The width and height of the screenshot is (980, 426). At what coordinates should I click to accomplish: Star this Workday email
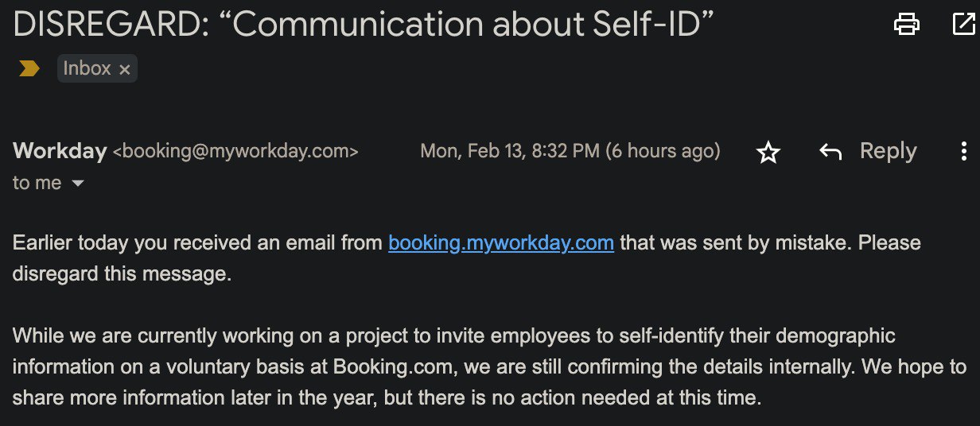[768, 152]
